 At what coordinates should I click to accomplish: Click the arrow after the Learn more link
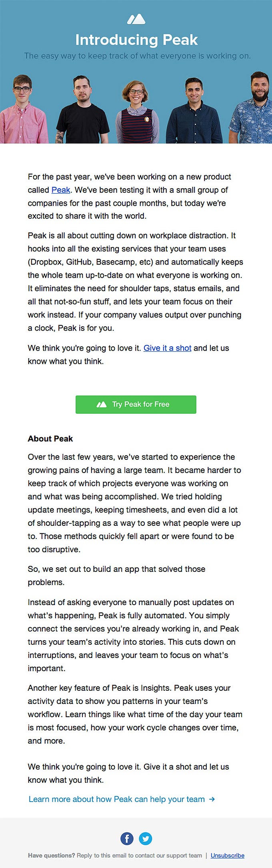(x=212, y=799)
